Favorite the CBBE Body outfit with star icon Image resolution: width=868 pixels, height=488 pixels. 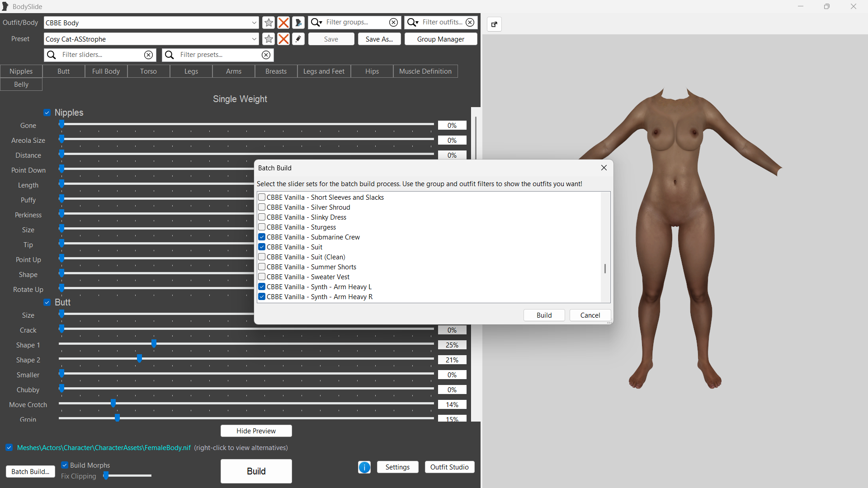pos(269,23)
